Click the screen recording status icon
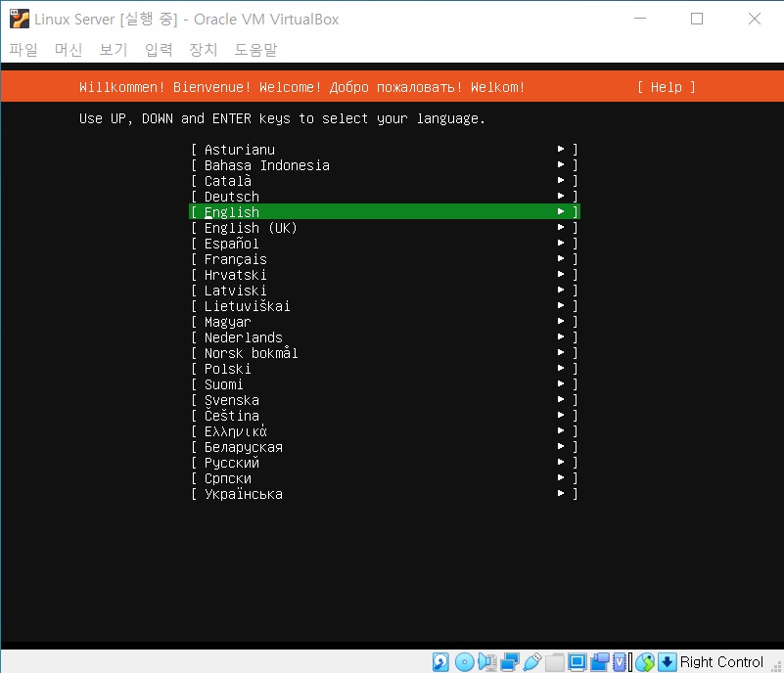Image resolution: width=784 pixels, height=673 pixels. 599,662
